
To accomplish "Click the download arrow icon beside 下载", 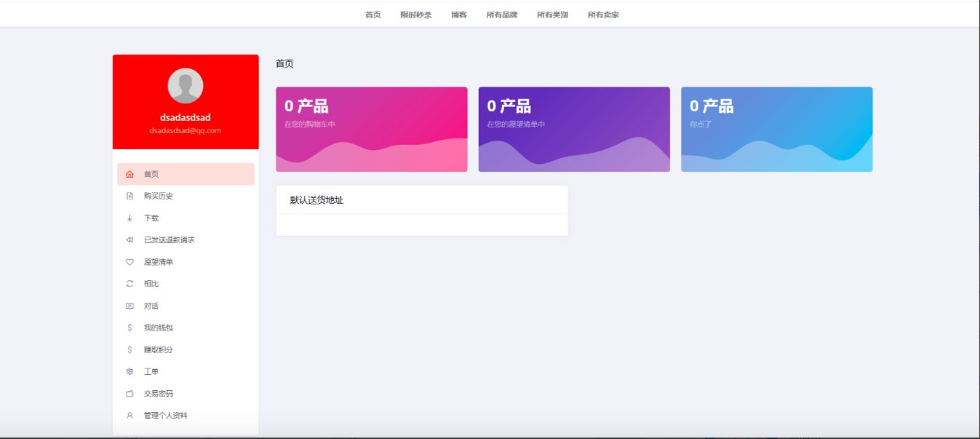I will point(130,218).
